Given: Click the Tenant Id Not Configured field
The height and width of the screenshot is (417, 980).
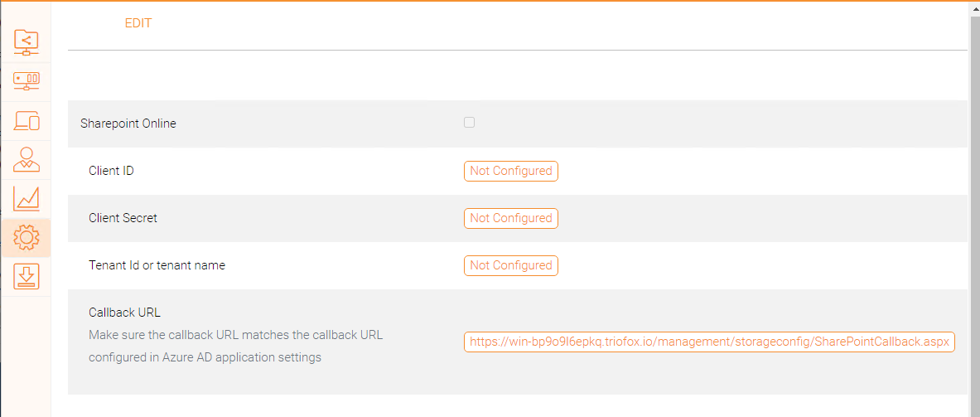Looking at the screenshot, I should [x=510, y=265].
